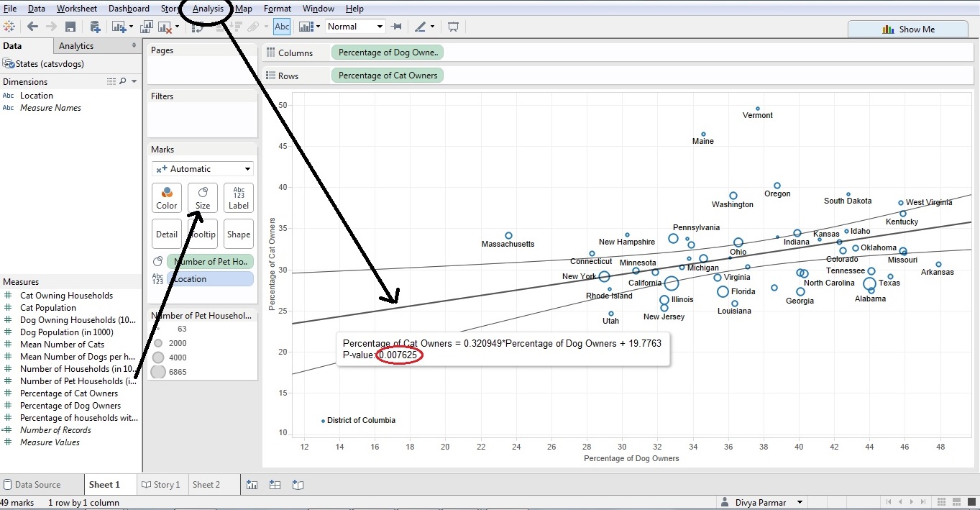
Task: Clear the sheet using the toolbar icon
Action: click(165, 27)
